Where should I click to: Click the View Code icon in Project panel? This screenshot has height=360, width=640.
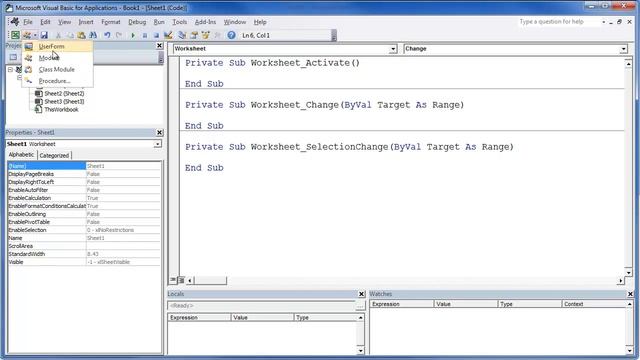[13, 58]
